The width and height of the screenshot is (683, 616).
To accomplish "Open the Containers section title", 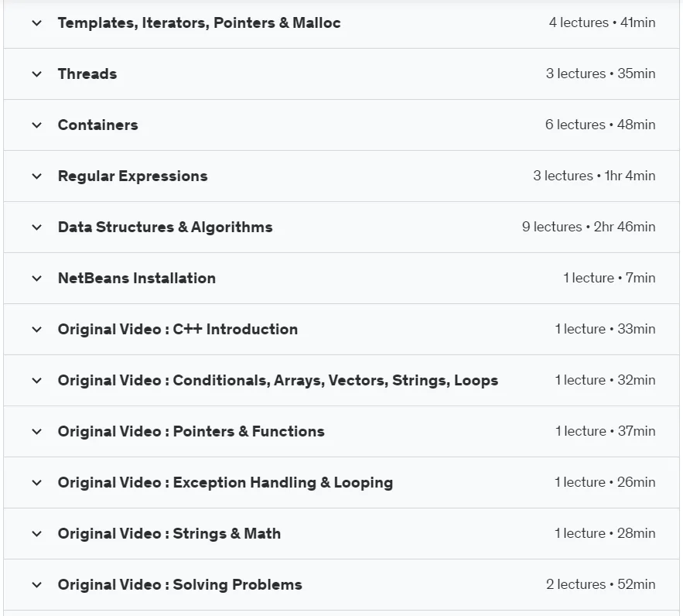I will tap(98, 125).
